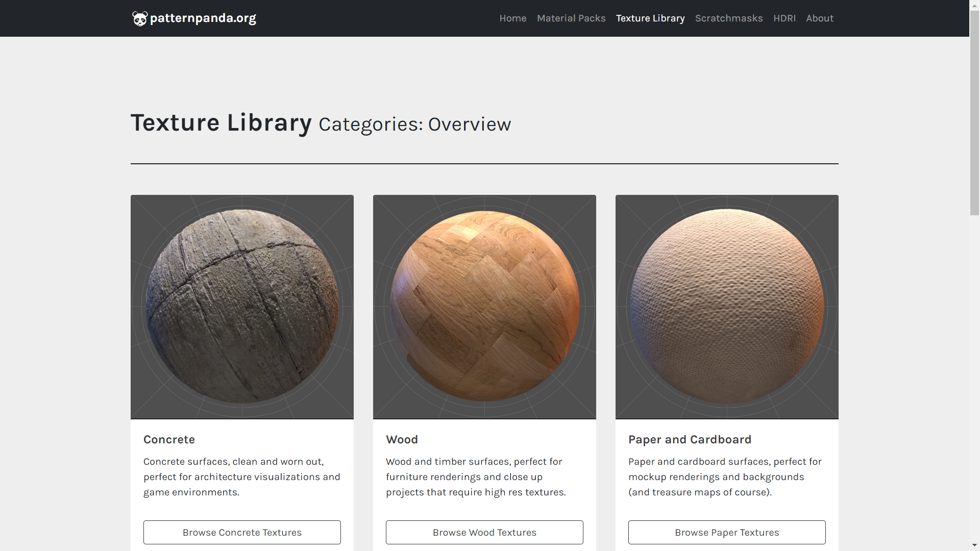The height and width of the screenshot is (551, 980).
Task: Click the panda logo icon
Action: point(139,18)
